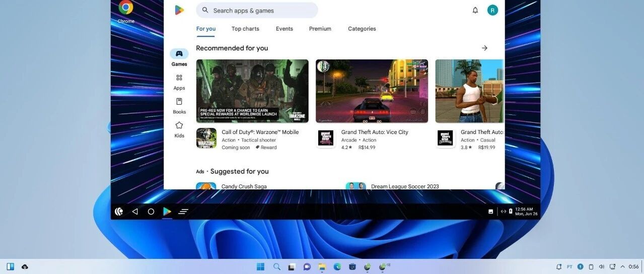The height and width of the screenshot is (274, 644).
Task: Click the 12:56 AM Android clock
Action: click(524, 209)
